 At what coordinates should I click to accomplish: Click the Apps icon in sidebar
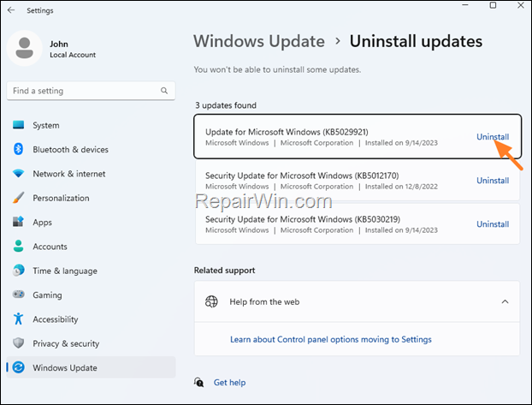coord(18,222)
